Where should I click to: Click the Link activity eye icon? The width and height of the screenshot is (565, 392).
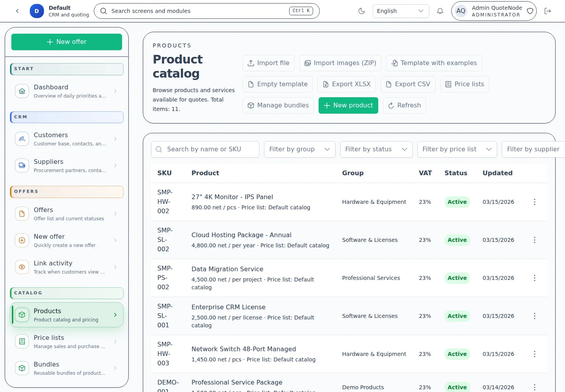pos(22,267)
